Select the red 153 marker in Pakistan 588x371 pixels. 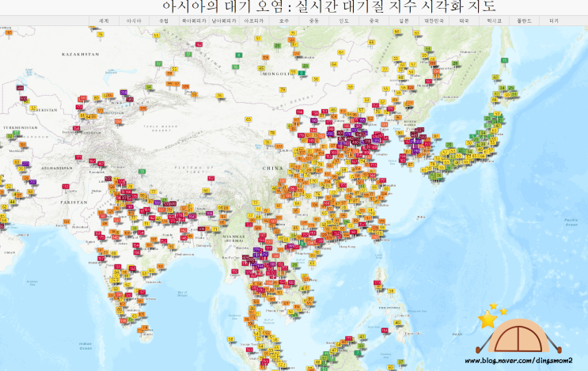[x=66, y=186]
